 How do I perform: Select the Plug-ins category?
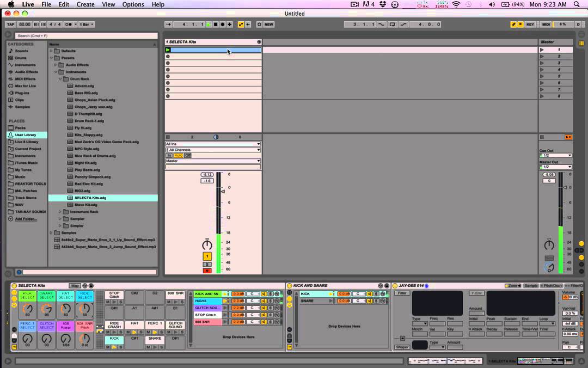point(22,93)
